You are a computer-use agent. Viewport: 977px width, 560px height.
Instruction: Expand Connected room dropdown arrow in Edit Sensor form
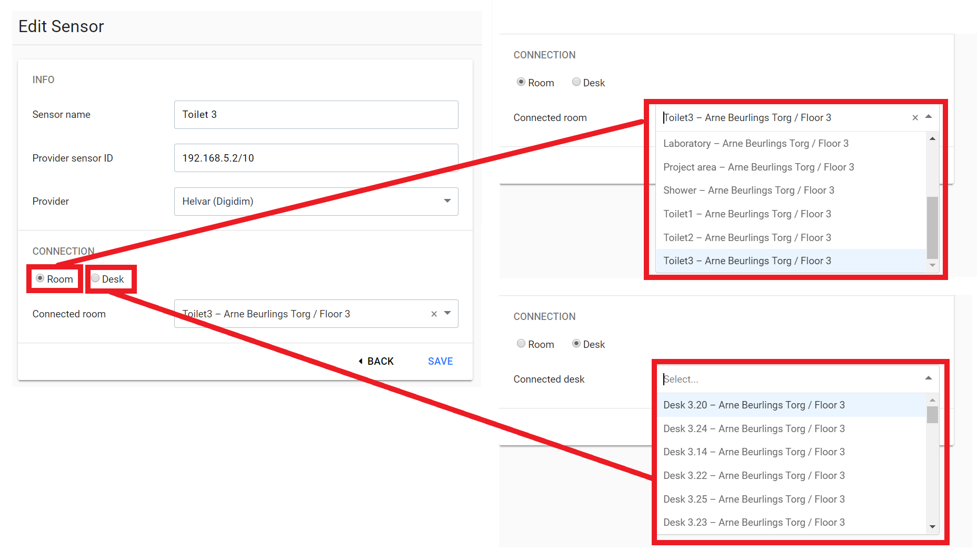point(447,313)
